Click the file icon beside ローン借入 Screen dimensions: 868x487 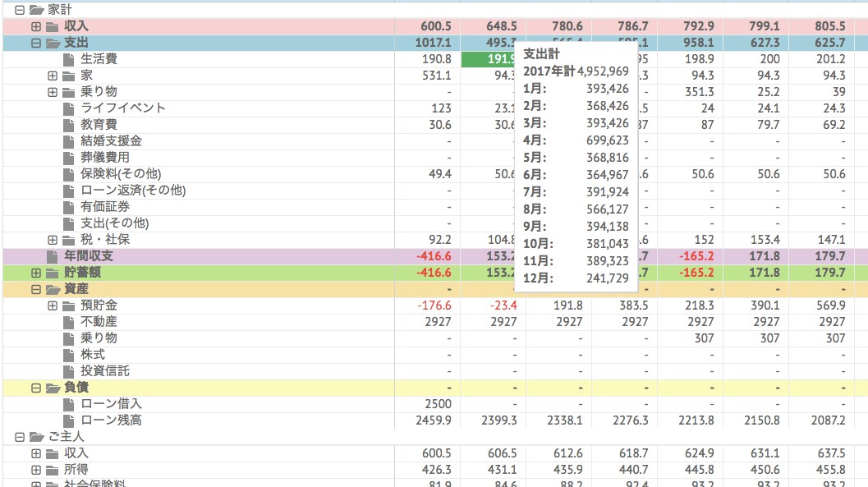pos(69,404)
